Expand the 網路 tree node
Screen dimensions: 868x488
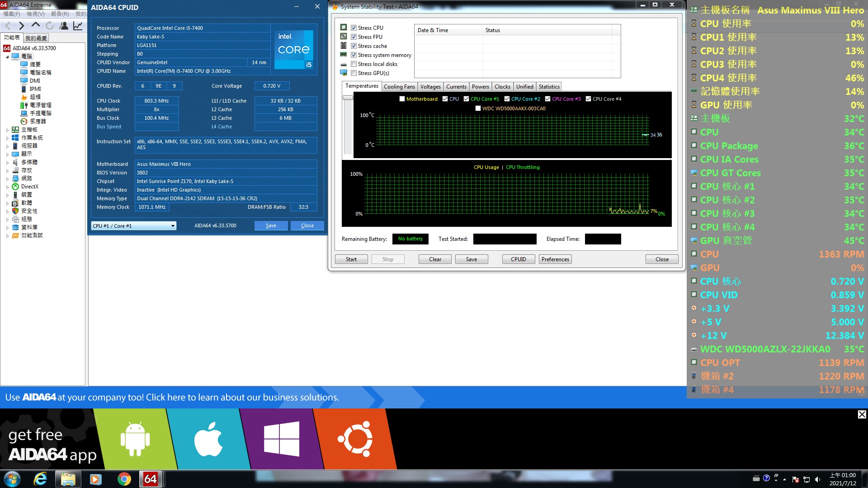(7, 179)
